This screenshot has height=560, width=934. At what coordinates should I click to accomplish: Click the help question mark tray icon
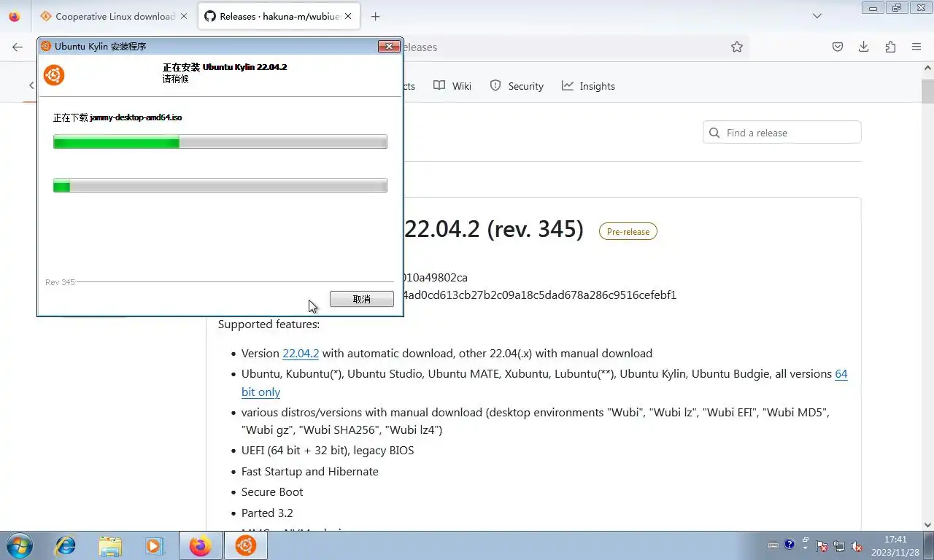[789, 545]
